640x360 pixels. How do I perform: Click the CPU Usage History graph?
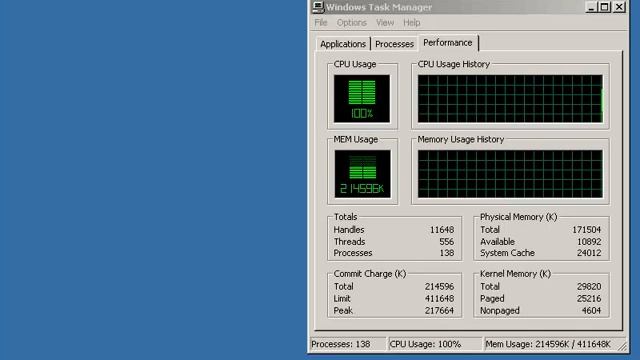point(510,98)
